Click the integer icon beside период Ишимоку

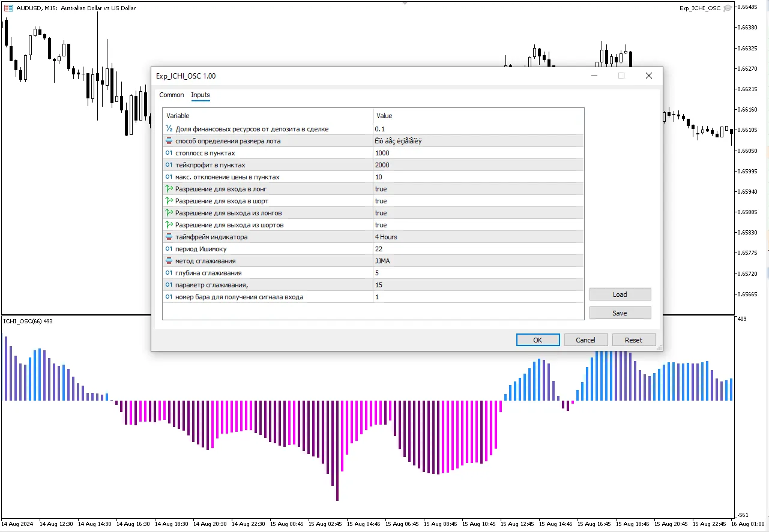[x=169, y=249]
